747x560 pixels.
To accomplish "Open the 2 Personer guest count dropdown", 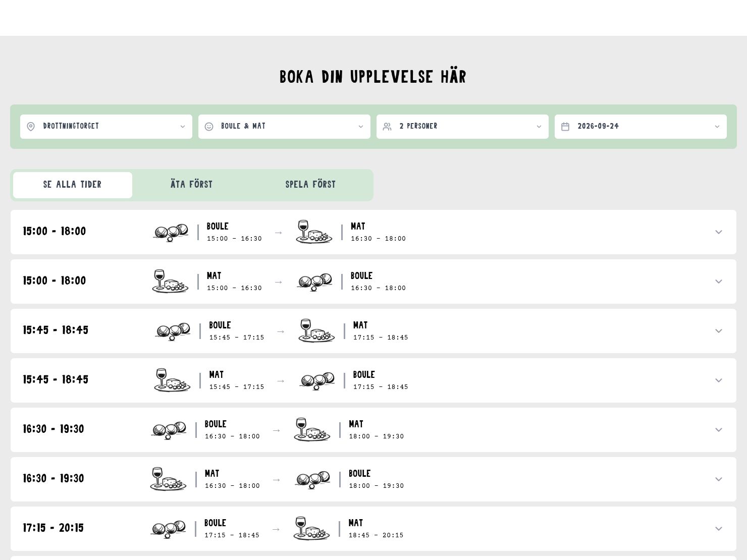I will click(462, 127).
